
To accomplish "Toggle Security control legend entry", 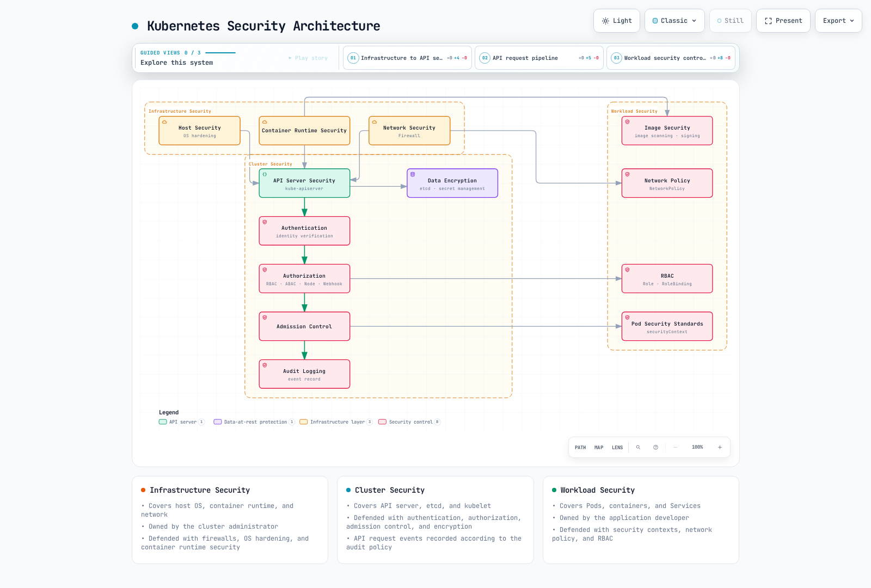I will pos(409,422).
